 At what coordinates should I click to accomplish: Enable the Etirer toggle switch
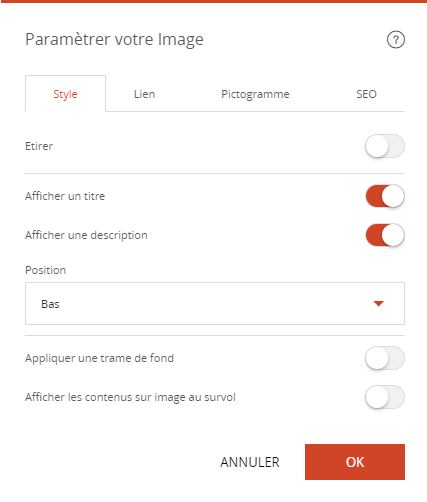pos(385,146)
